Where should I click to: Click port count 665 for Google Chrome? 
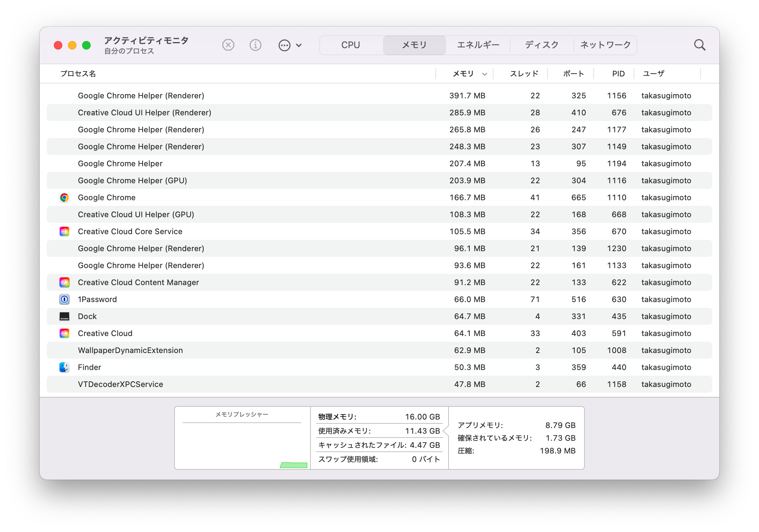click(x=578, y=197)
